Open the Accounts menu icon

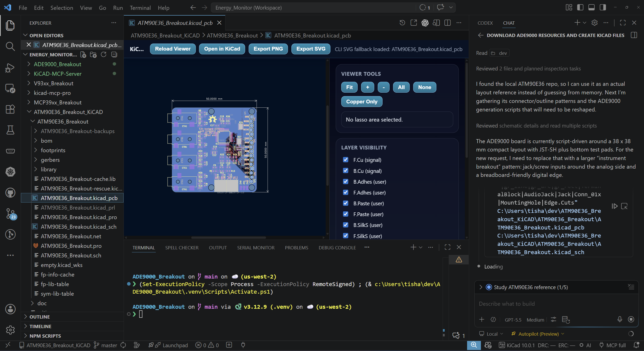[x=10, y=309]
